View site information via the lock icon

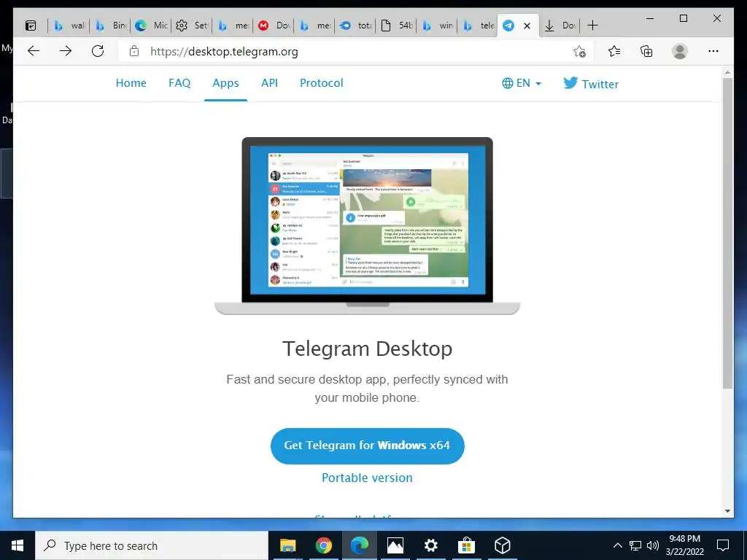[134, 51]
